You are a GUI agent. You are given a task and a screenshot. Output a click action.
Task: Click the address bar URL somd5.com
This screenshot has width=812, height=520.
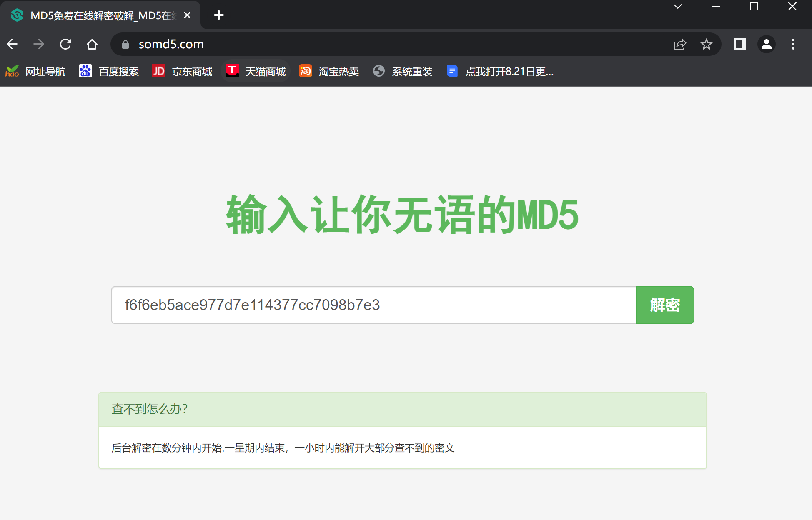(171, 44)
